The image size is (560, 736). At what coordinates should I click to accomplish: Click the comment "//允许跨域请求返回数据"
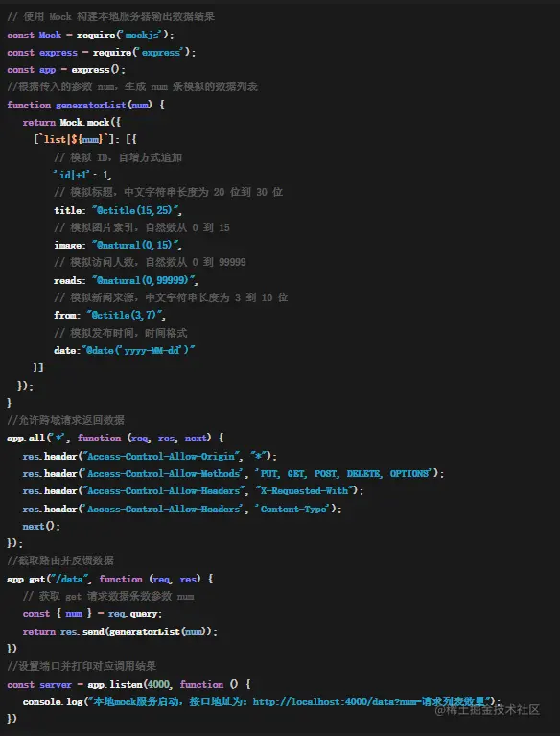click(65, 420)
